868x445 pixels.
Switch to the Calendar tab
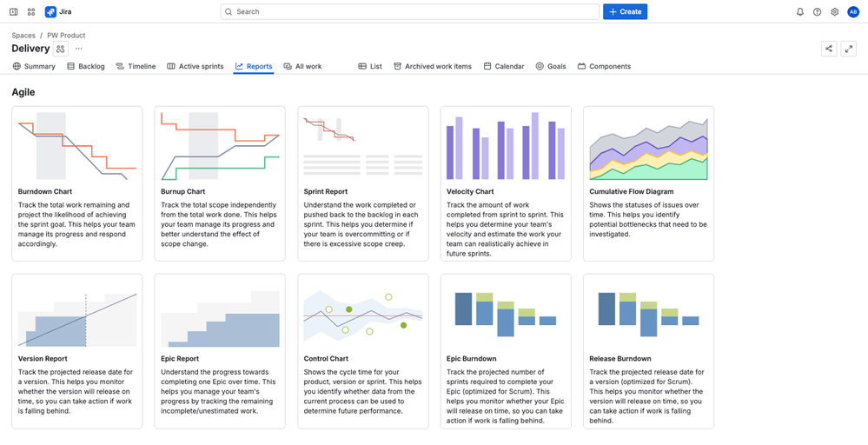(x=504, y=66)
